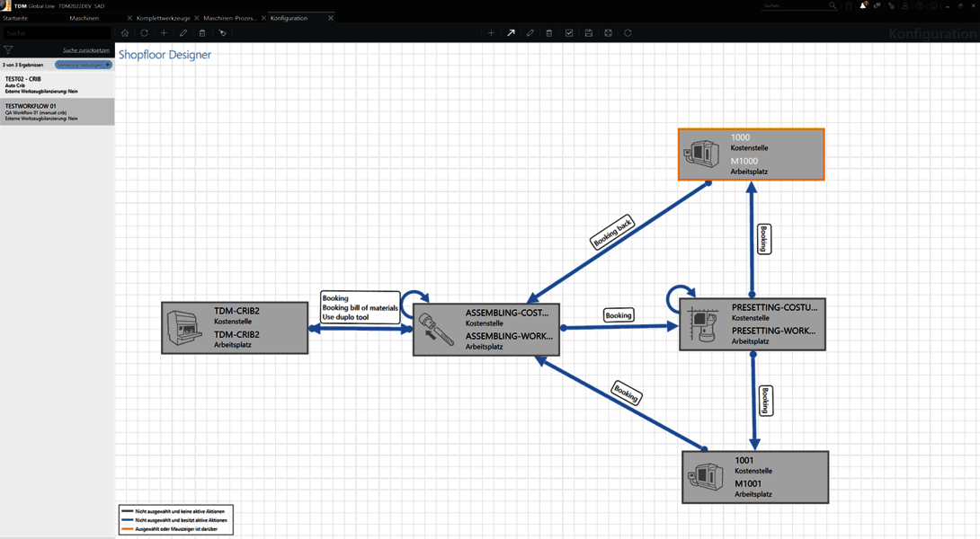Click the document icon beside the bell
980x539 pixels.
click(x=849, y=5)
